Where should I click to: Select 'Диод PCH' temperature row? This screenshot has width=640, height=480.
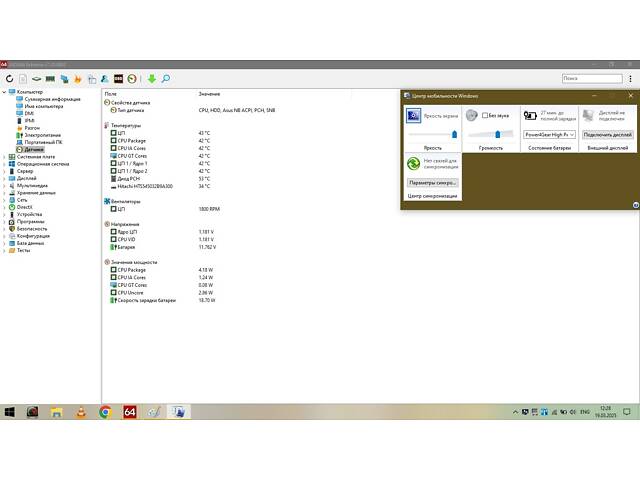click(129, 179)
